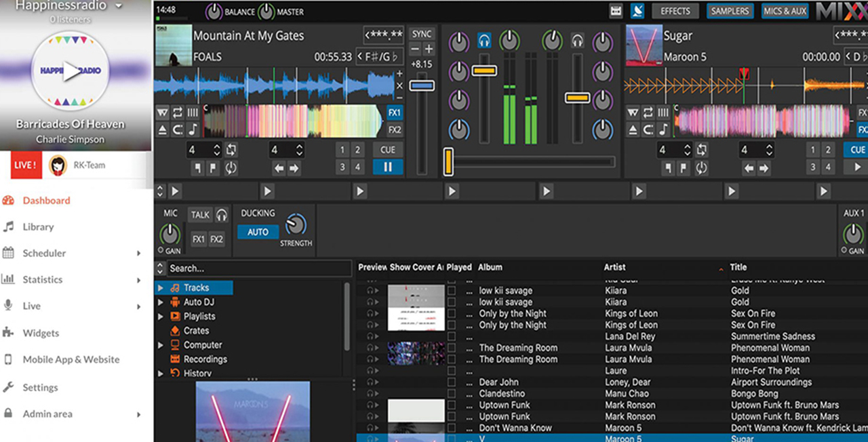Click CUE button on the FOALS deck
The image size is (868, 442).
click(x=388, y=150)
